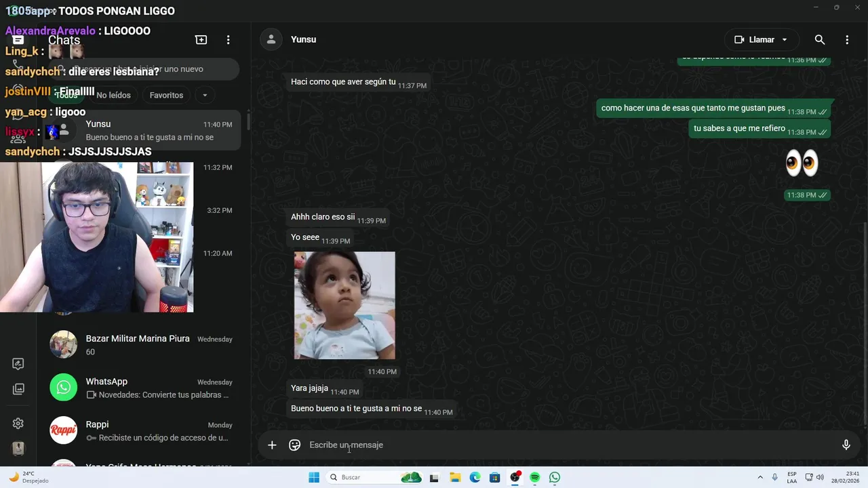Open the weather widget showing 24°C Despejado
Image resolution: width=868 pixels, height=488 pixels.
(x=29, y=477)
